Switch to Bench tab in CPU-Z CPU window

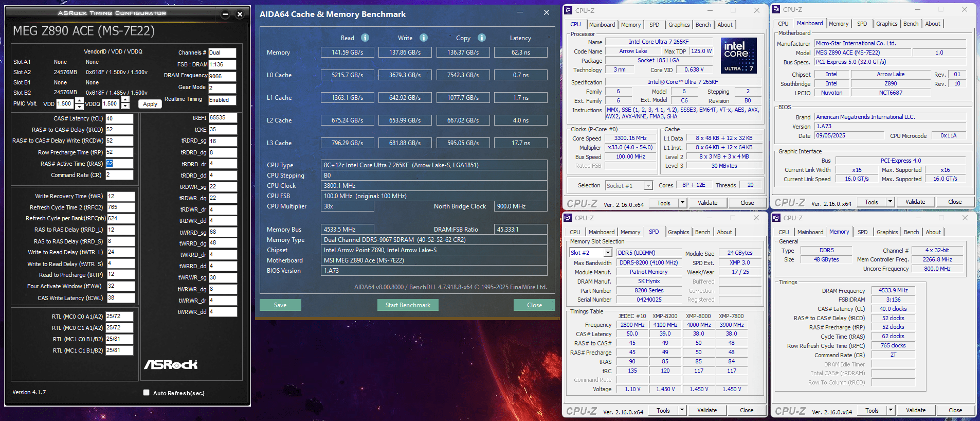pos(703,25)
